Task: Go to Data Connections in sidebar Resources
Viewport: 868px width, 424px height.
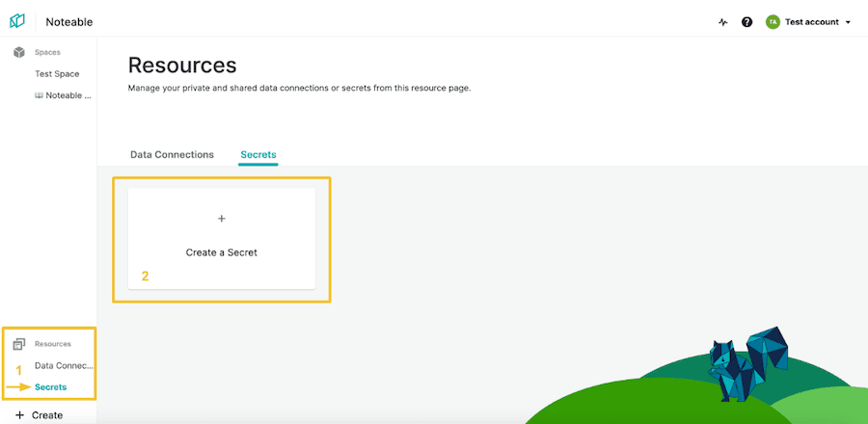Action: (64, 365)
